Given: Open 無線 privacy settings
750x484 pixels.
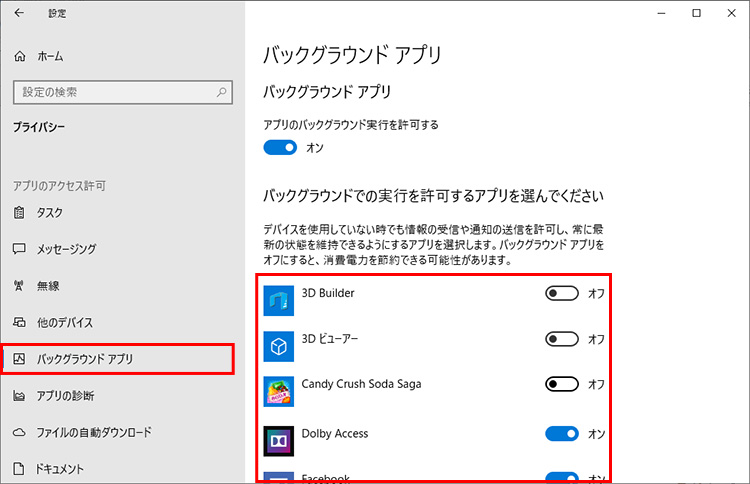Looking at the screenshot, I should click(x=47, y=285).
